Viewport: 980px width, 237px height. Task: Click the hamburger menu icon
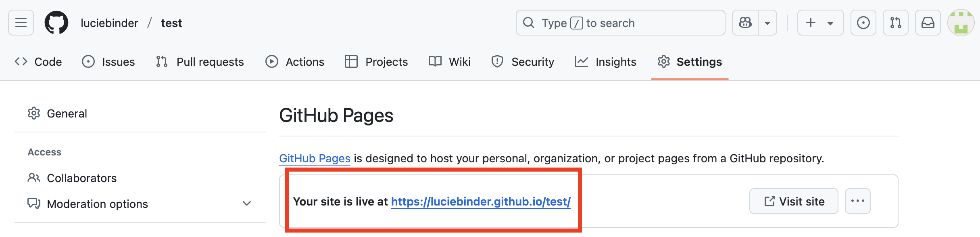20,23
